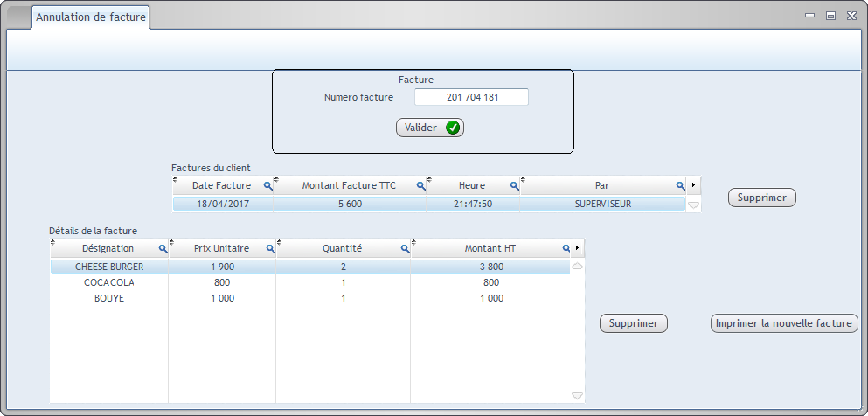868x416 pixels.
Task: Open search in Prix Unitaire column header
Action: click(270, 249)
